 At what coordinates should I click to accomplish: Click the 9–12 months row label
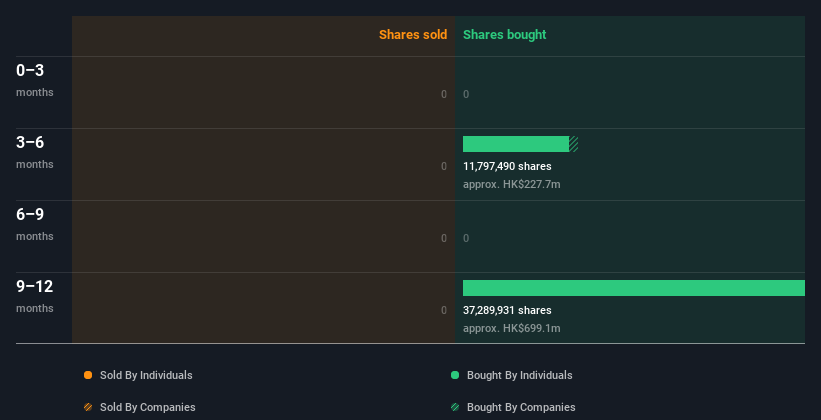click(35, 296)
